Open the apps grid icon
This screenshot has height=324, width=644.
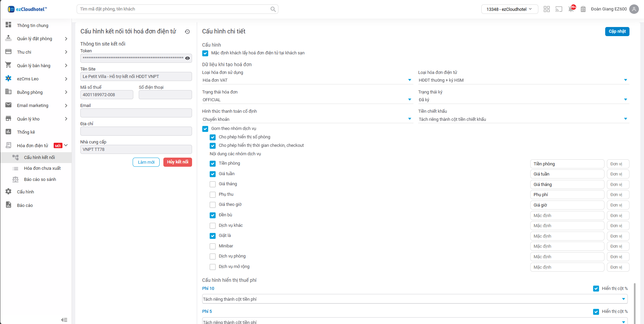547,9
